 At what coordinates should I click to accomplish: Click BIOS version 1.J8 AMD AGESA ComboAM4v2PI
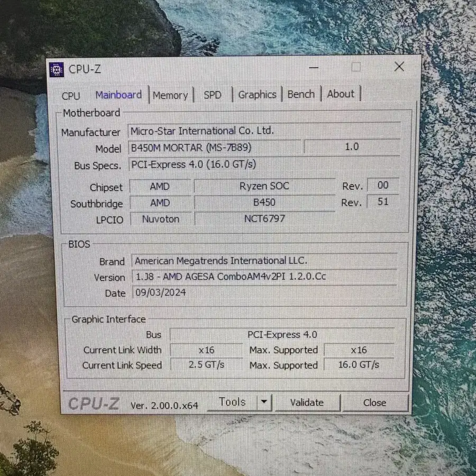point(264,277)
